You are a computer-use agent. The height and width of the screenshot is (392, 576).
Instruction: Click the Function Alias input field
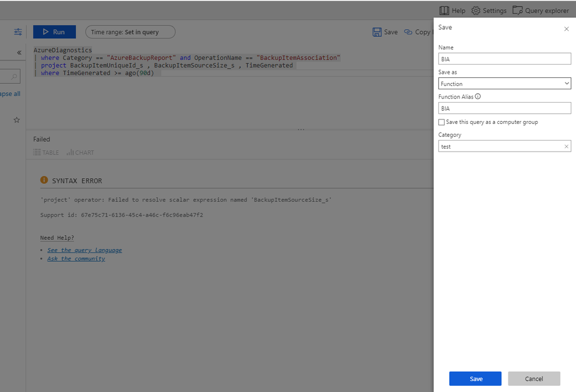(x=505, y=108)
